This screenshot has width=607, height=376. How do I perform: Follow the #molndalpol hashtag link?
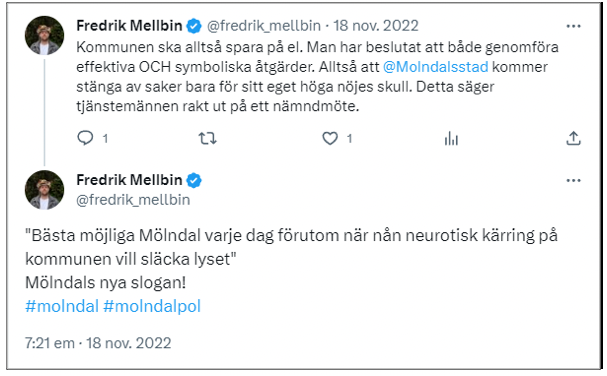click(x=152, y=306)
